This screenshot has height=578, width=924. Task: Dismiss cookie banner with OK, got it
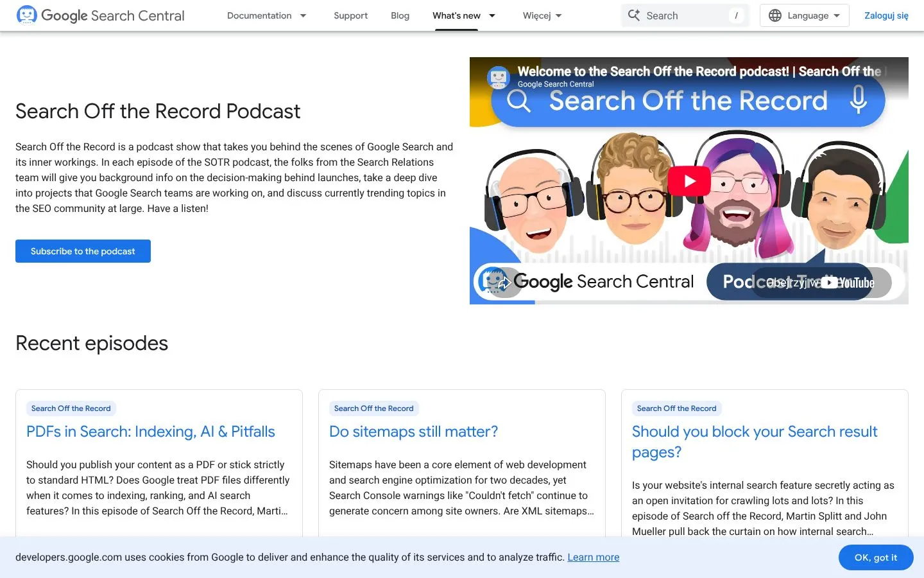click(876, 557)
